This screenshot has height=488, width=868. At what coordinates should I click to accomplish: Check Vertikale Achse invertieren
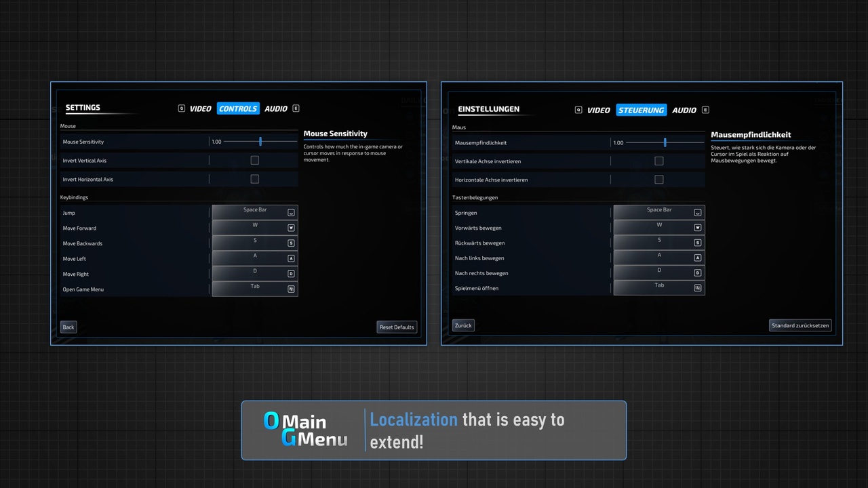[658, 161]
